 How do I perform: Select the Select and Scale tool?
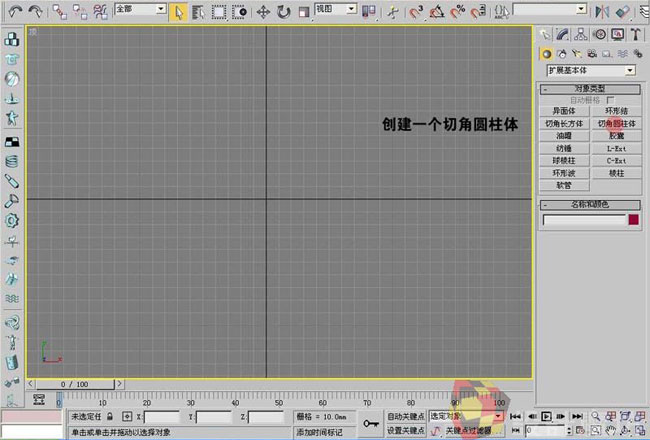point(304,12)
